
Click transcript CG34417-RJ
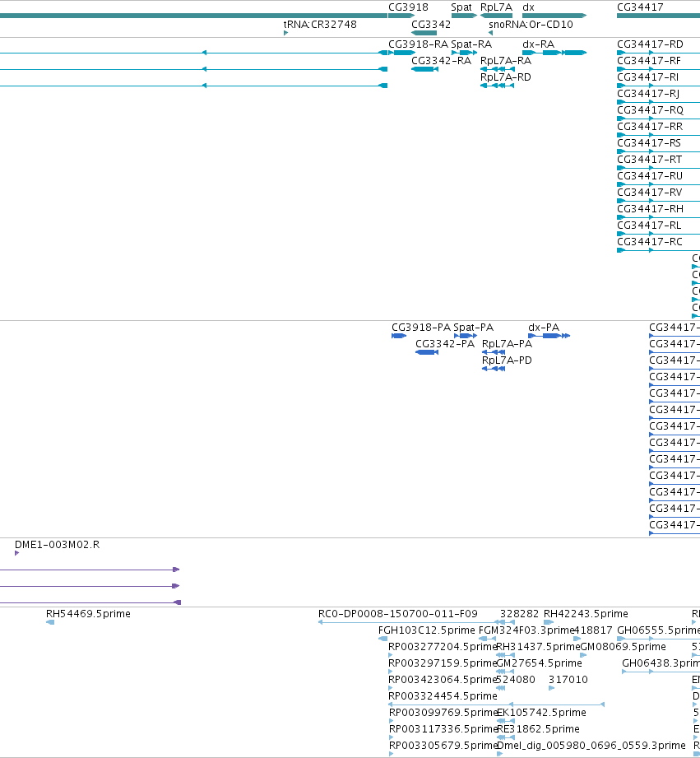point(658,102)
